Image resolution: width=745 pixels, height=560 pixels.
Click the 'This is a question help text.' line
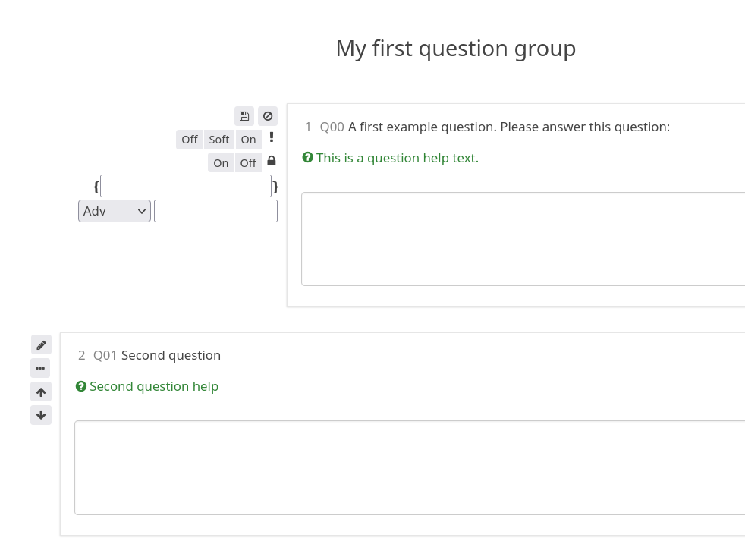[397, 158]
